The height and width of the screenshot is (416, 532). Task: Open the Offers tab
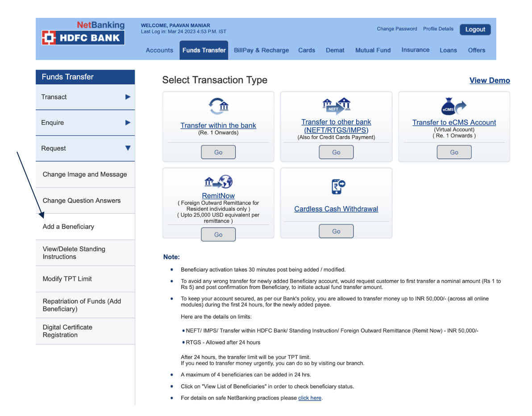476,50
